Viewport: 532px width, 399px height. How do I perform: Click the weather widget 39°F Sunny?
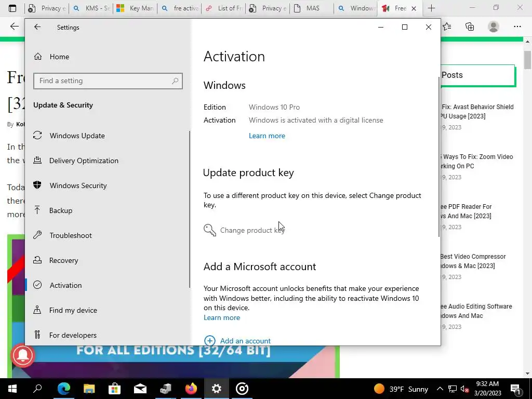coord(401,389)
